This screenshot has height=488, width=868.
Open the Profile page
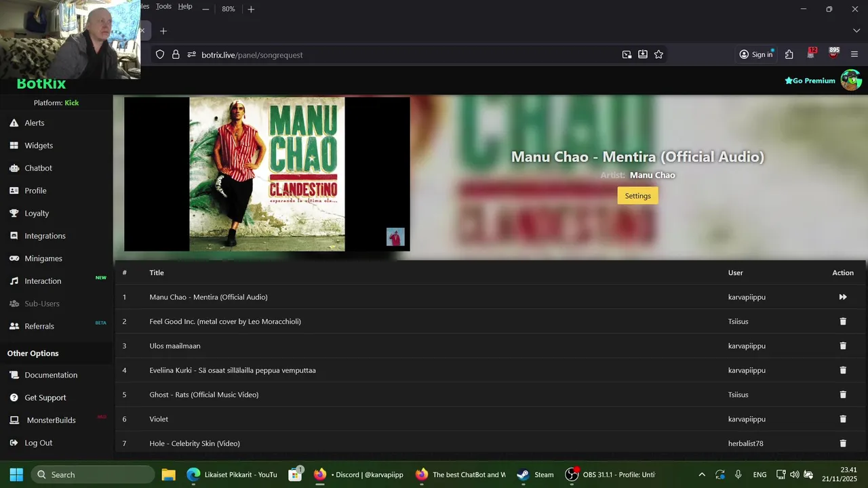pyautogui.click(x=35, y=190)
